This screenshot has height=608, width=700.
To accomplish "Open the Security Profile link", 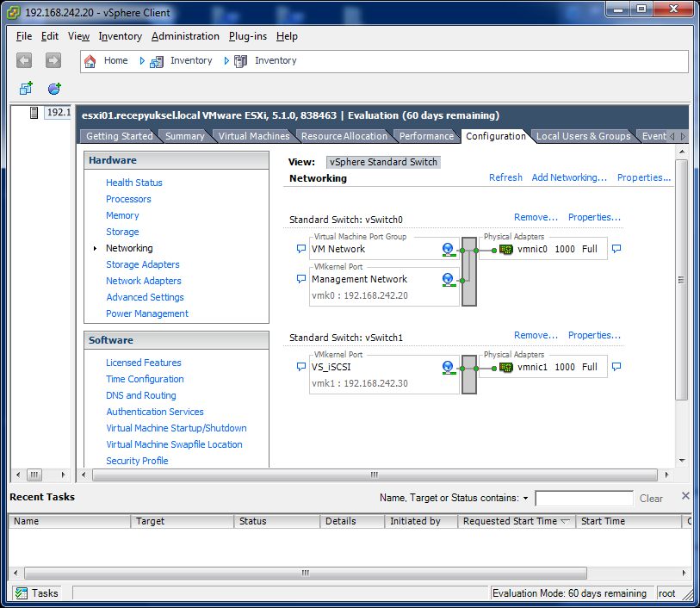I will tap(137, 461).
